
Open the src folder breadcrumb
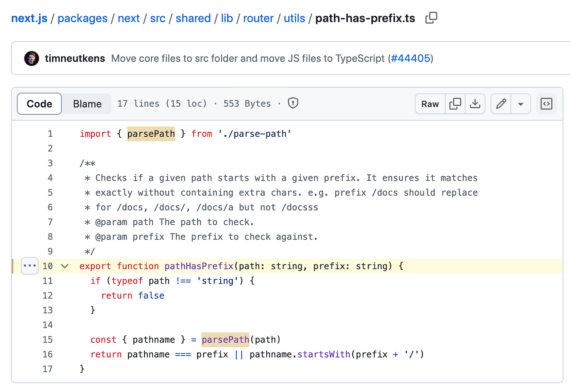click(x=158, y=18)
